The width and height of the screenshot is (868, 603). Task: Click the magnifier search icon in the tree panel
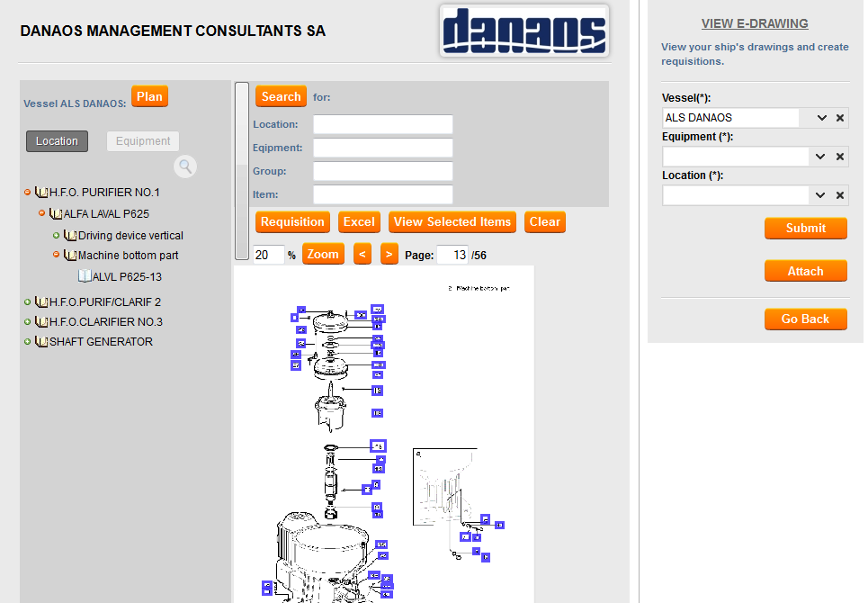(x=185, y=166)
